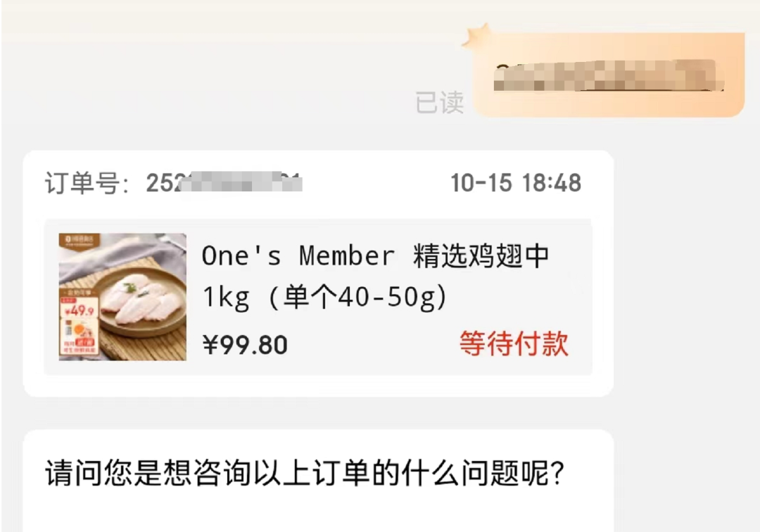Click the ¥49.9 price tag on the thumbnail

pos(80,310)
